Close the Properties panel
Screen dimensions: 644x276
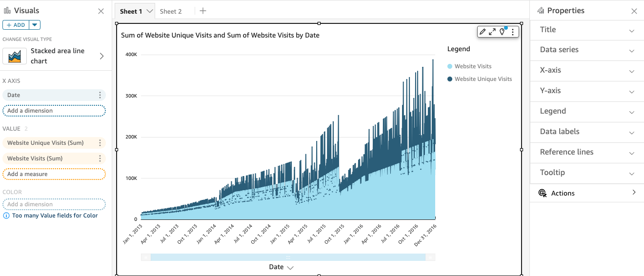[x=634, y=11]
